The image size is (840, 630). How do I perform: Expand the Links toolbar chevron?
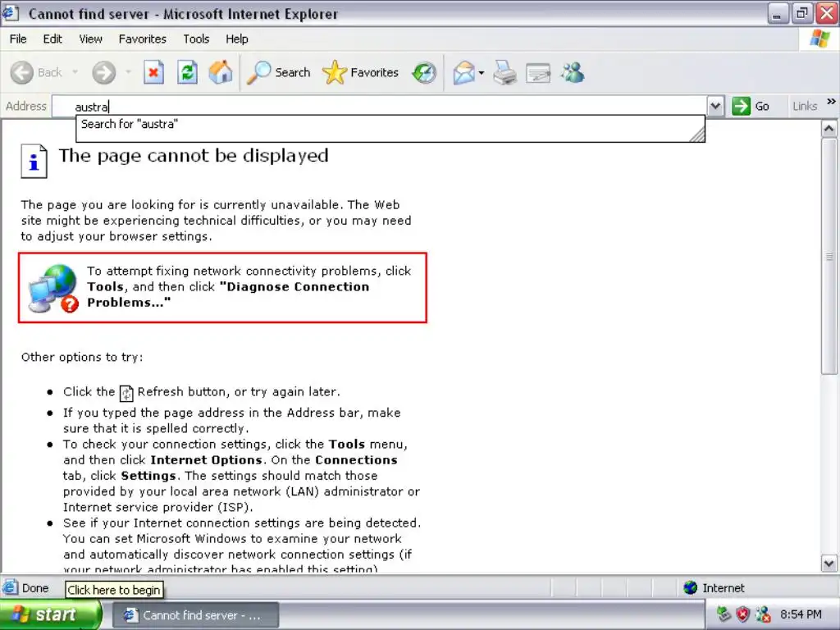[x=831, y=101]
